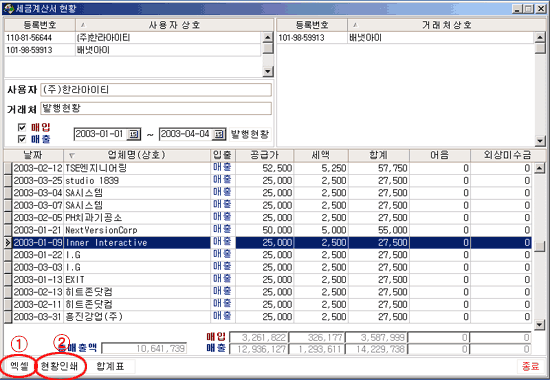The height and width of the screenshot is (380, 550).
Task: Click scroll-down arrow of the user list
Action: (268, 72)
